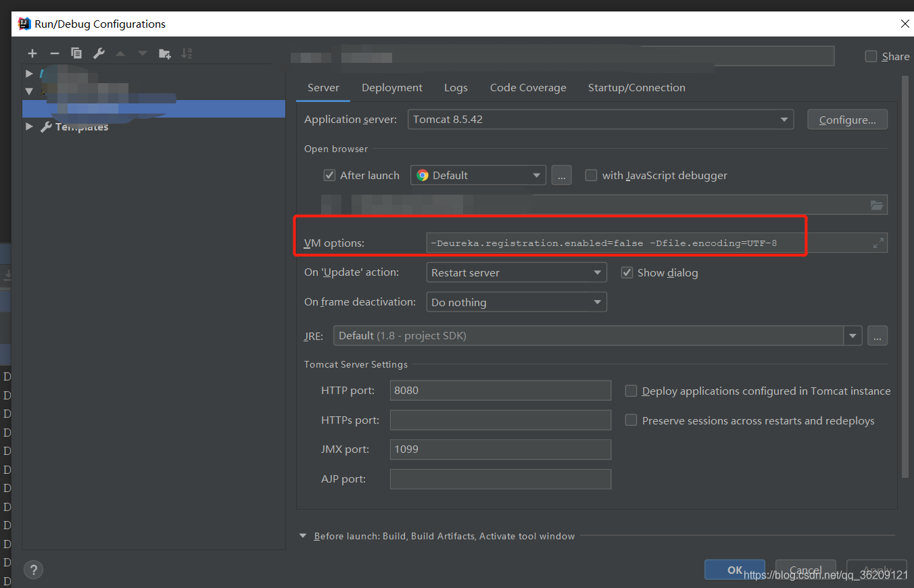The width and height of the screenshot is (914, 588).
Task: Open the Logs tab
Action: (x=456, y=88)
